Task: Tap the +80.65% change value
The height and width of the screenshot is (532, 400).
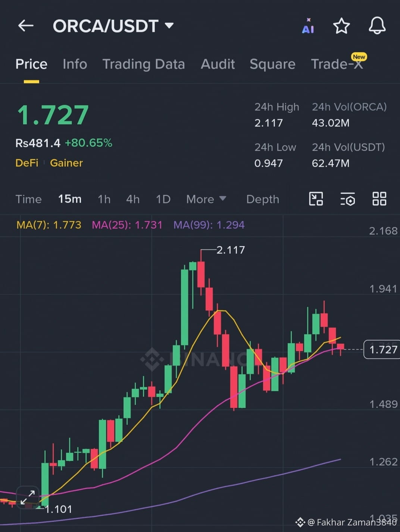Action: pyautogui.click(x=88, y=143)
